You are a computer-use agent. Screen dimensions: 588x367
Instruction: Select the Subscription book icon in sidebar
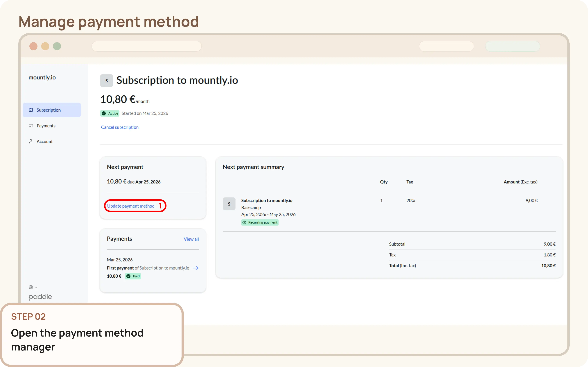coord(31,110)
